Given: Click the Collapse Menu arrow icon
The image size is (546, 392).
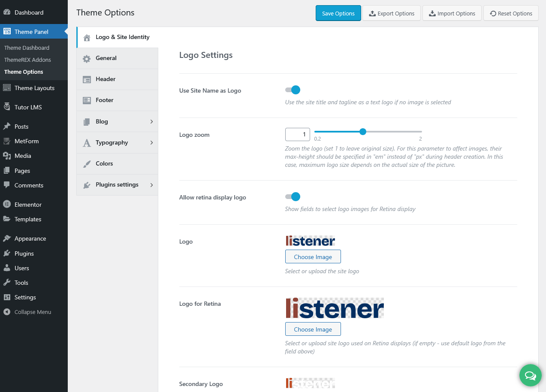Looking at the screenshot, I should pyautogui.click(x=7, y=312).
